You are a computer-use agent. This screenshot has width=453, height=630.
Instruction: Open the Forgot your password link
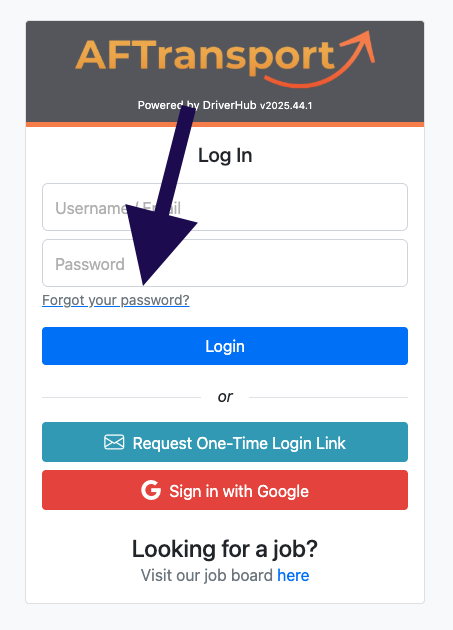tap(116, 300)
